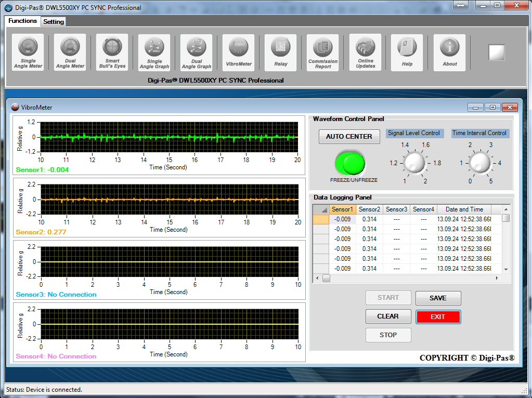This screenshot has width=532, height=398.
Task: Click the first -0.009 cell in Sensor1 column
Action: click(342, 219)
